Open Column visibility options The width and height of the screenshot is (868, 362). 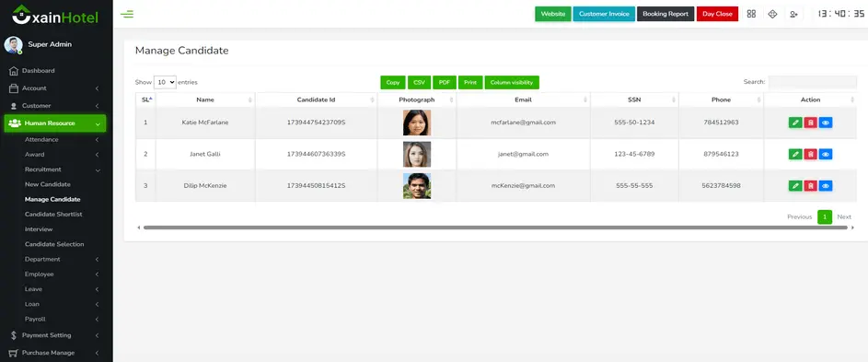click(x=512, y=83)
